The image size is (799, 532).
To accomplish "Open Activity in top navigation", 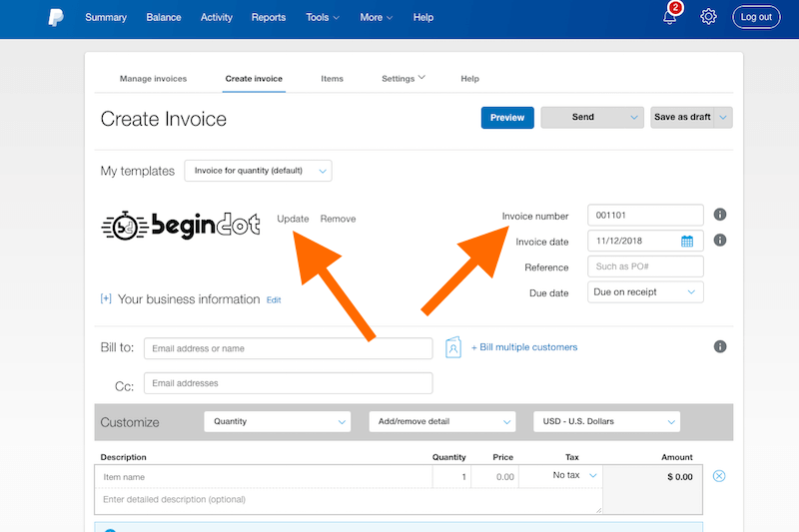I will (216, 17).
